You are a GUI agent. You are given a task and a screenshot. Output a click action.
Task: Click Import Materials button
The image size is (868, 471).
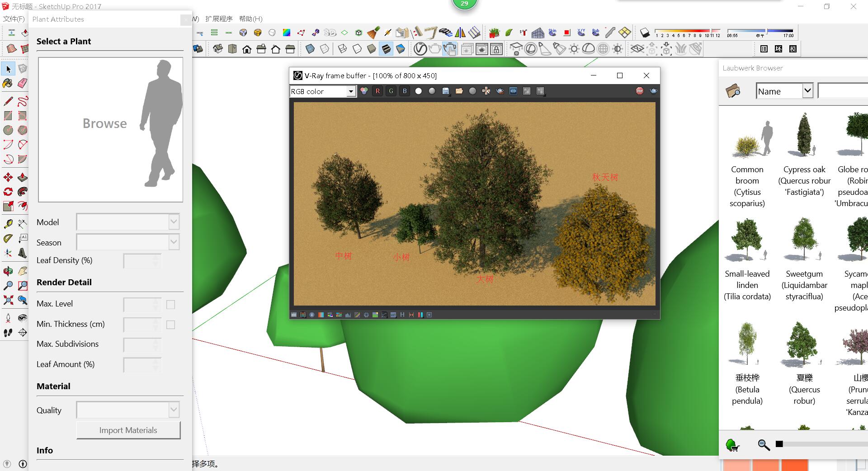[x=128, y=430]
